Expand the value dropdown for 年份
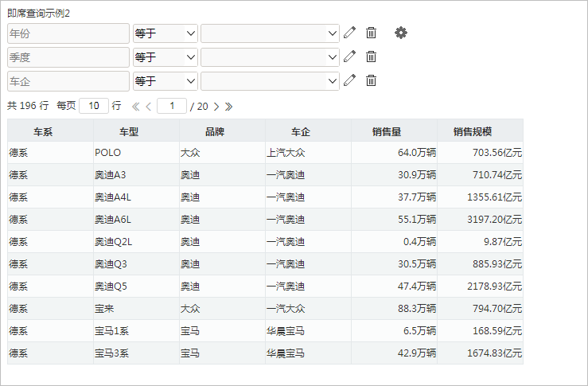This screenshot has width=588, height=386. (270, 33)
